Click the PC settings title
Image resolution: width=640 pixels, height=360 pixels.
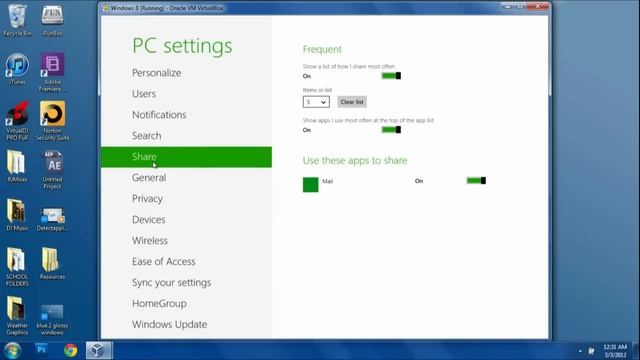tap(182, 46)
